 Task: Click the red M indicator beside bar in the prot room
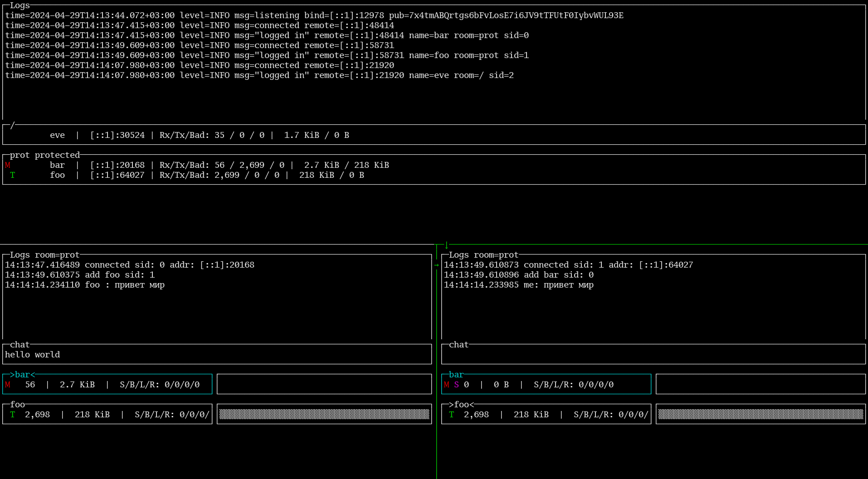[8, 165]
